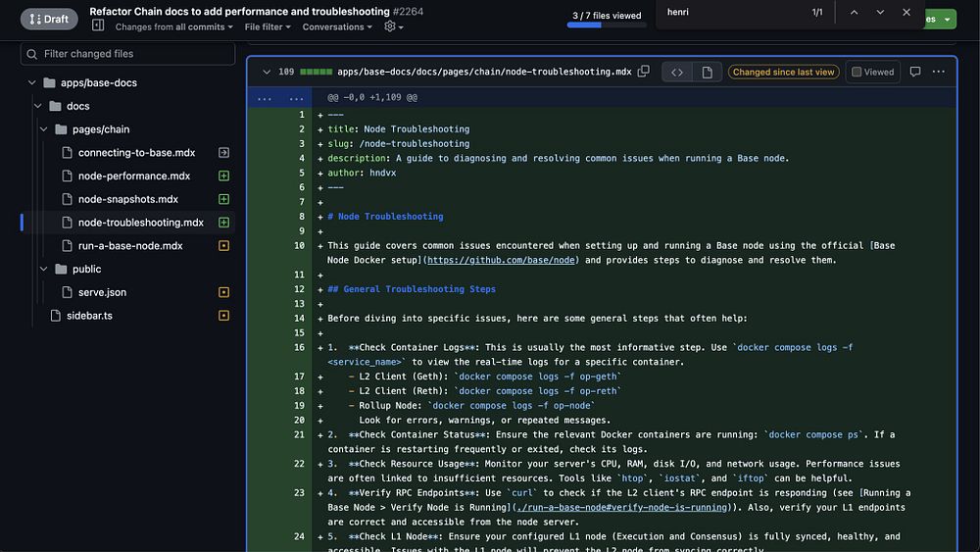Copy the node-troubleshooting.mdx file path

coord(644,72)
